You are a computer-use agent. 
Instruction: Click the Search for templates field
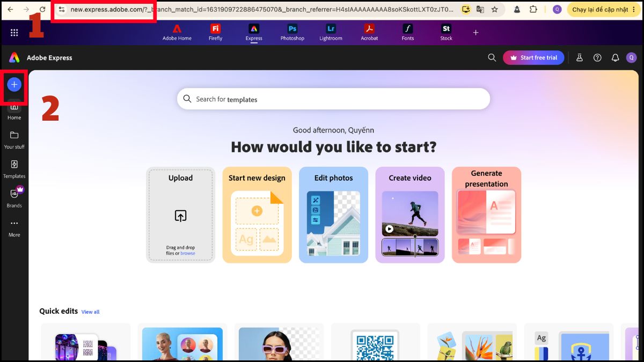pos(333,99)
